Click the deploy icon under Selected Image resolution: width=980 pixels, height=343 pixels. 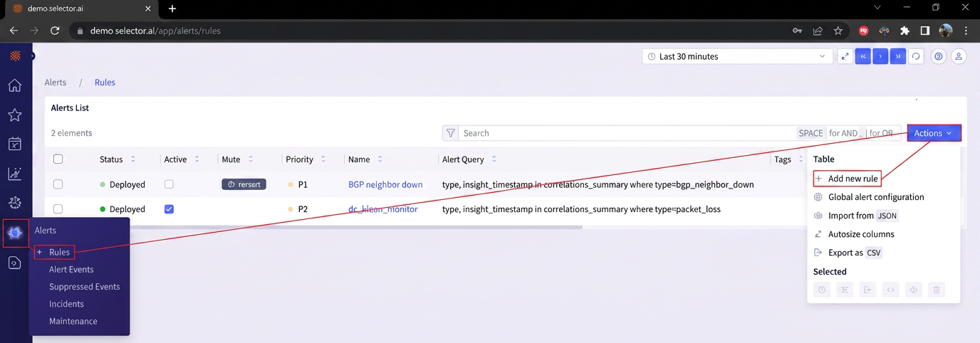(914, 290)
